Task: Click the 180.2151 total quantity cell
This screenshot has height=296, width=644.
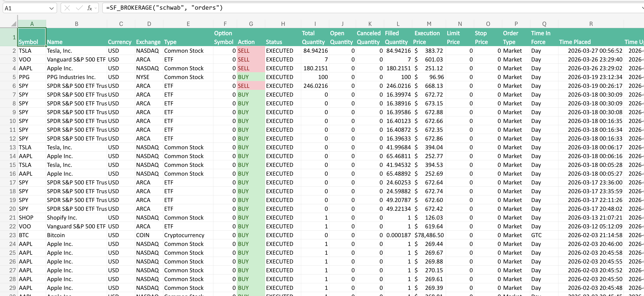Action: pyautogui.click(x=315, y=68)
